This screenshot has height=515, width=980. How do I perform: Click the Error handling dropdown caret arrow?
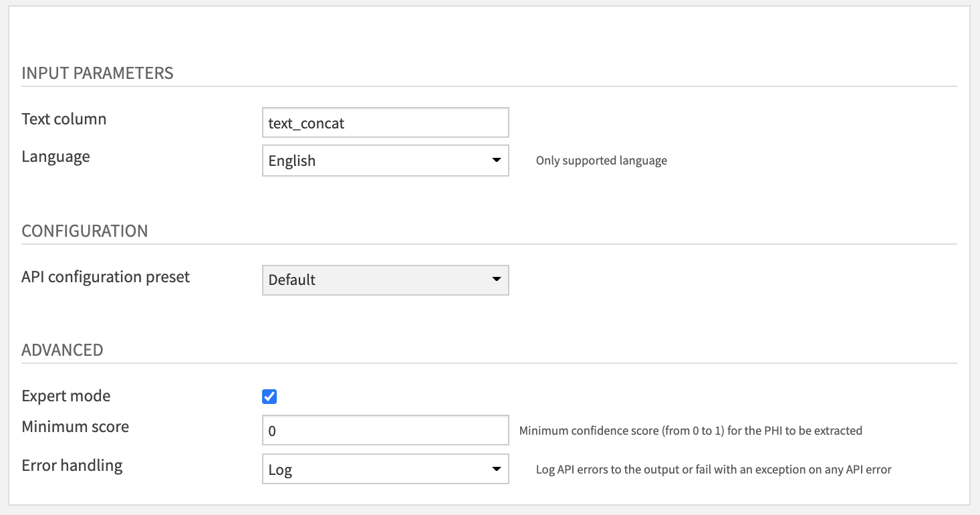pyautogui.click(x=497, y=469)
